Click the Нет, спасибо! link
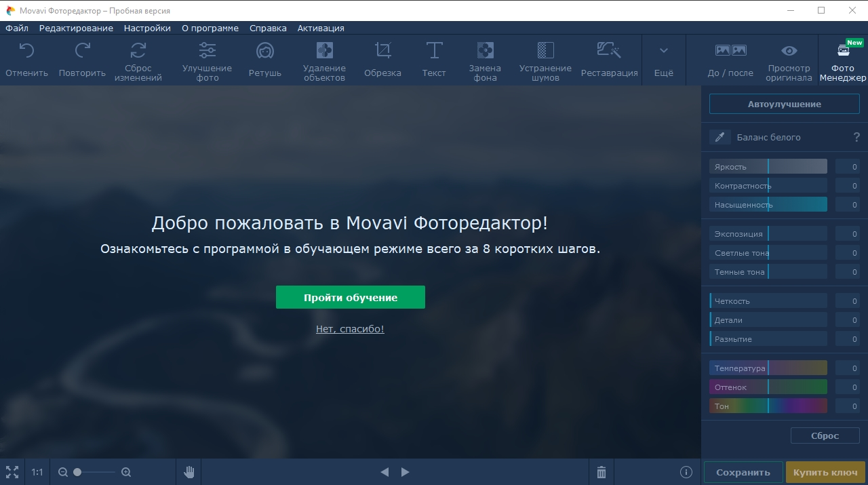Image resolution: width=868 pixels, height=485 pixels. [350, 329]
